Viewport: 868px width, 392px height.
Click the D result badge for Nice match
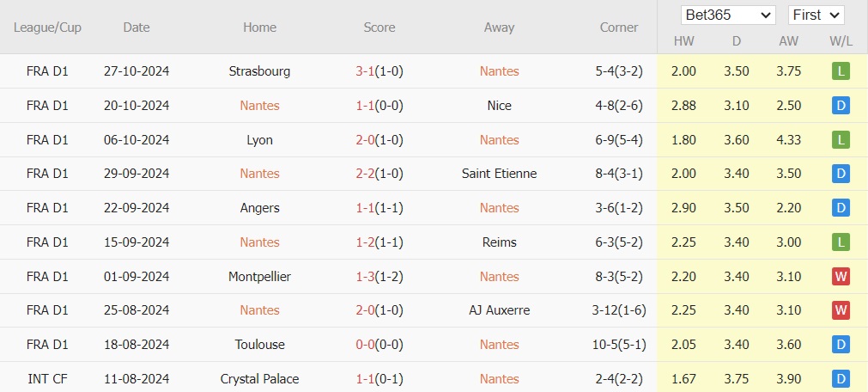coord(840,106)
